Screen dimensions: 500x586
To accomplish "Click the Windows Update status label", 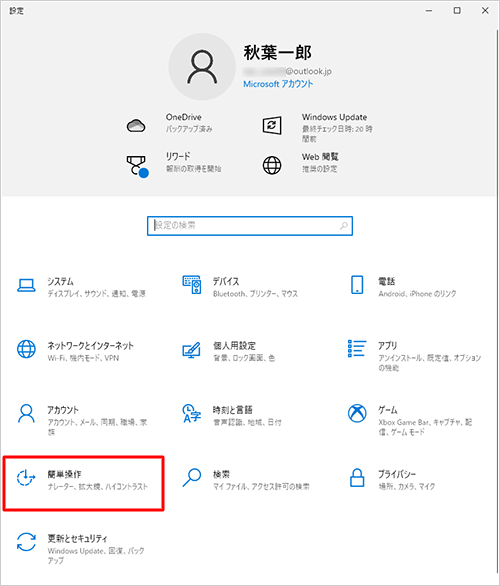I will [337, 134].
